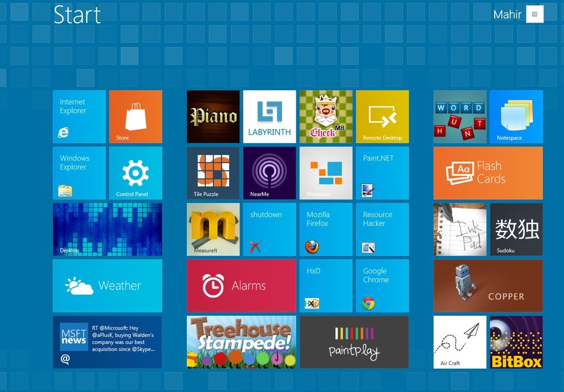The image size is (564, 392).
Task: Open the NearMe app tile
Action: click(x=269, y=173)
